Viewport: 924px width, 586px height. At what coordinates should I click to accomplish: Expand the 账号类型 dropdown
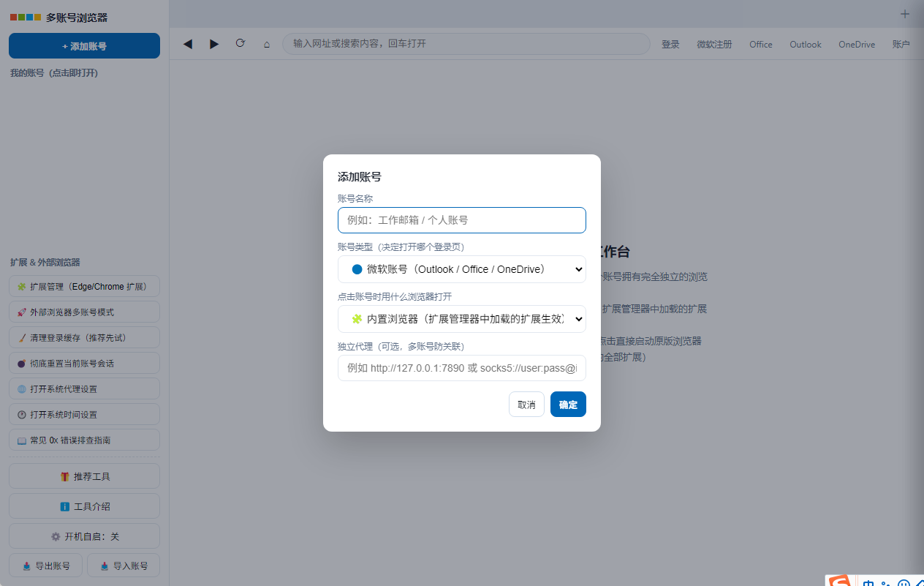pyautogui.click(x=462, y=269)
